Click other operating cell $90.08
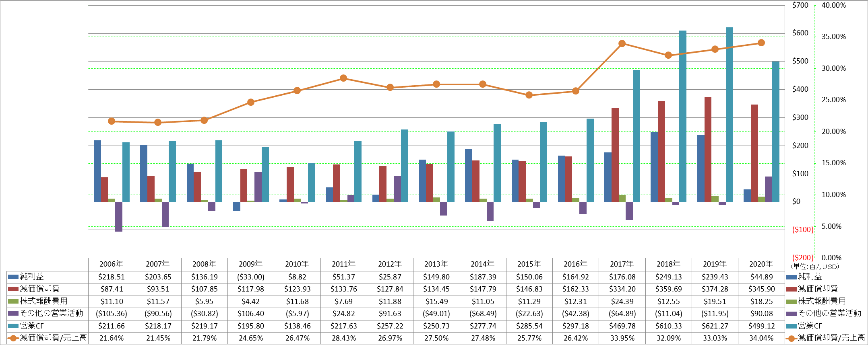The image size is (868, 345). coord(761,313)
